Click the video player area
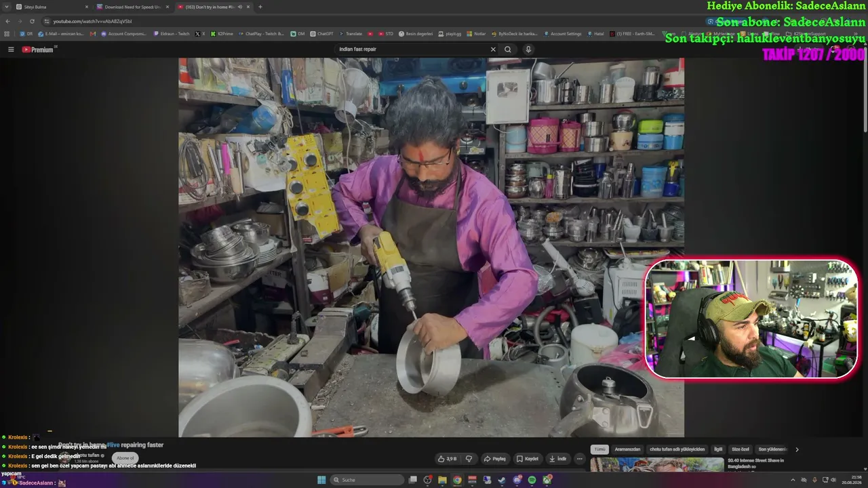The height and width of the screenshot is (488, 868). click(x=431, y=247)
